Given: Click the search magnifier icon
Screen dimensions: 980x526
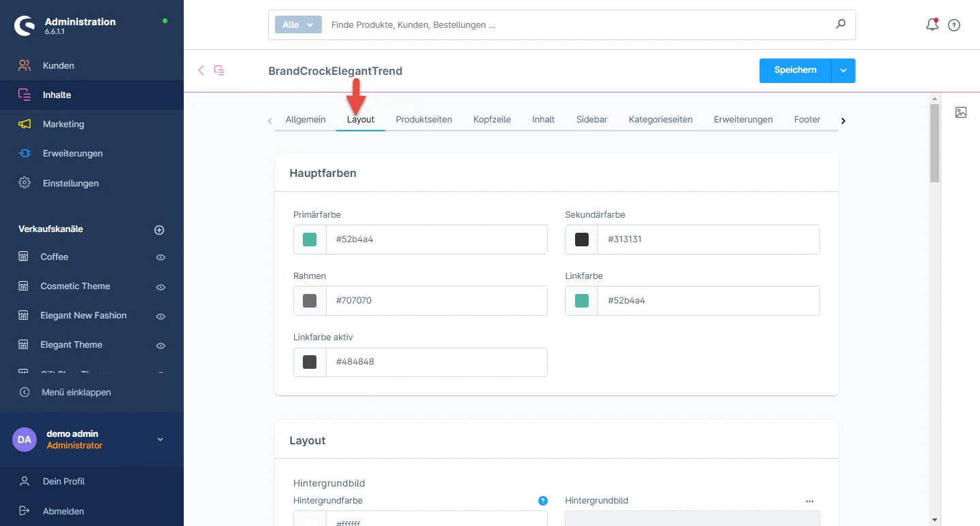Looking at the screenshot, I should click(840, 24).
